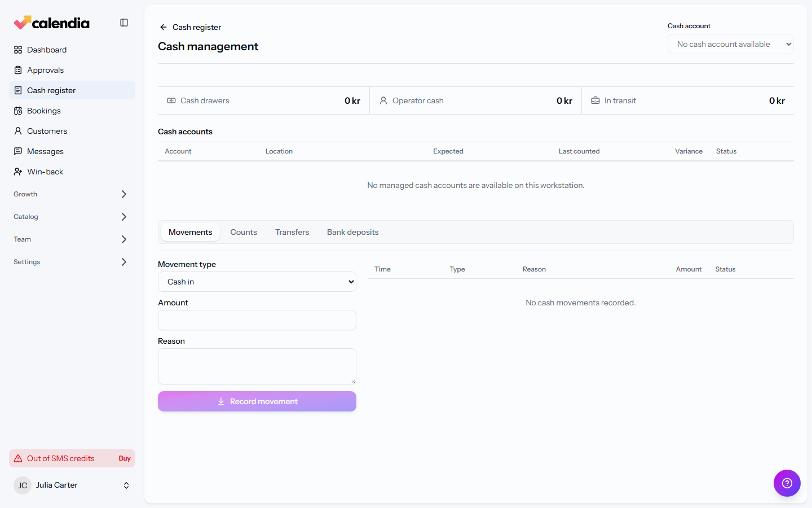
Task: Click the back arrow beside Cash register
Action: point(164,27)
